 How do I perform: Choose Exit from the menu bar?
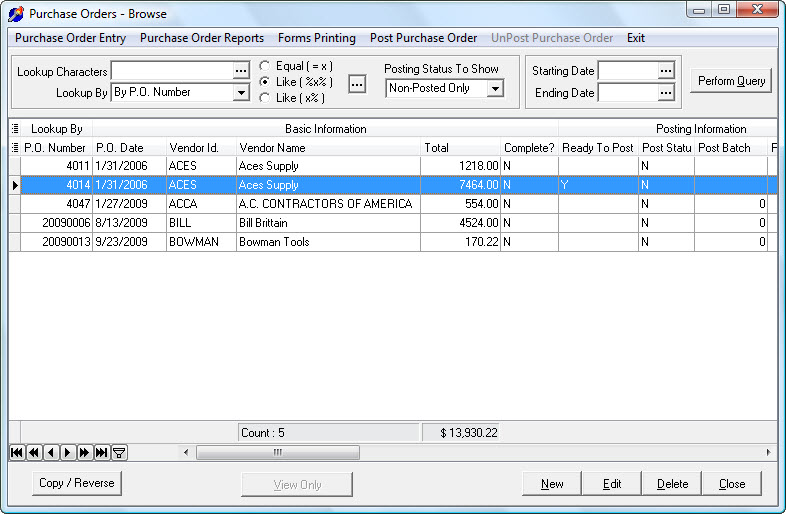click(636, 38)
